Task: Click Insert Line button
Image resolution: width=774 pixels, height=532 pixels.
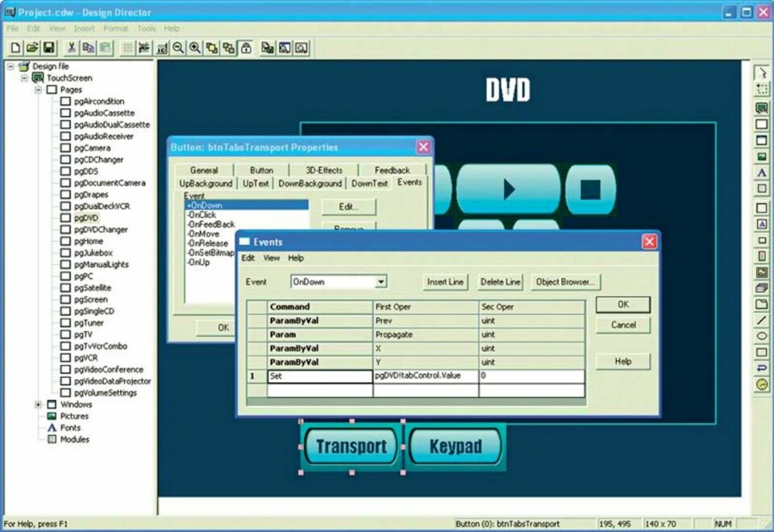Action: click(x=445, y=282)
